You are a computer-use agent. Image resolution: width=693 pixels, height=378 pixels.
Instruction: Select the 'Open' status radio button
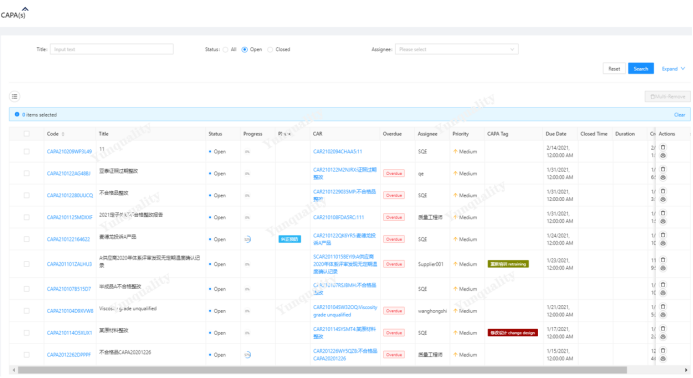pos(244,50)
